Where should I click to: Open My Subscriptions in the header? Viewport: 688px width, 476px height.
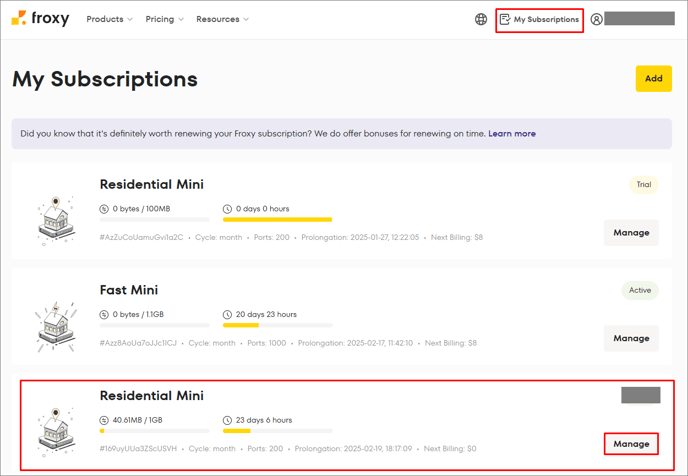(539, 20)
